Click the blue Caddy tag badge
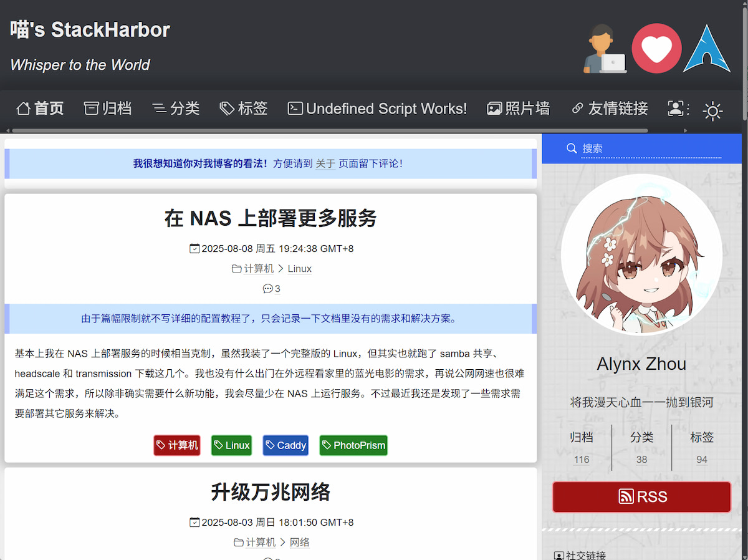The height and width of the screenshot is (560, 748). coord(285,445)
